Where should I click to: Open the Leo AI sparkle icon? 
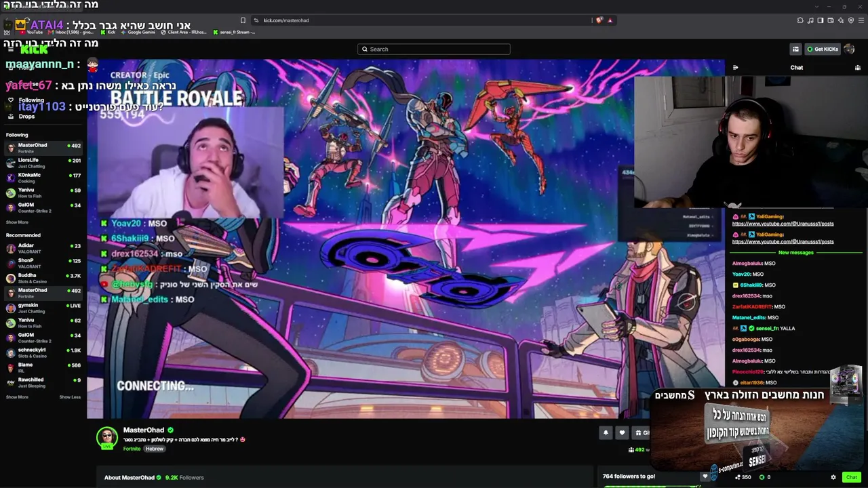841,20
